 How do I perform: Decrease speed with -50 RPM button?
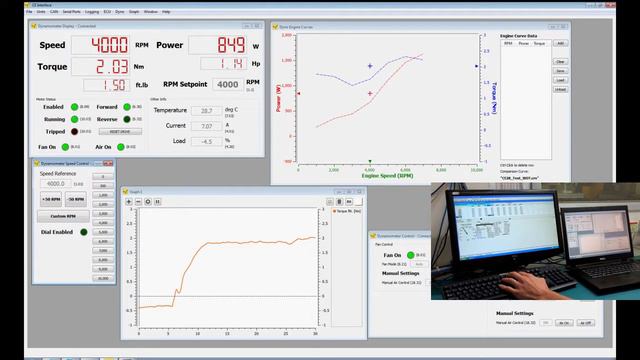pyautogui.click(x=76, y=199)
